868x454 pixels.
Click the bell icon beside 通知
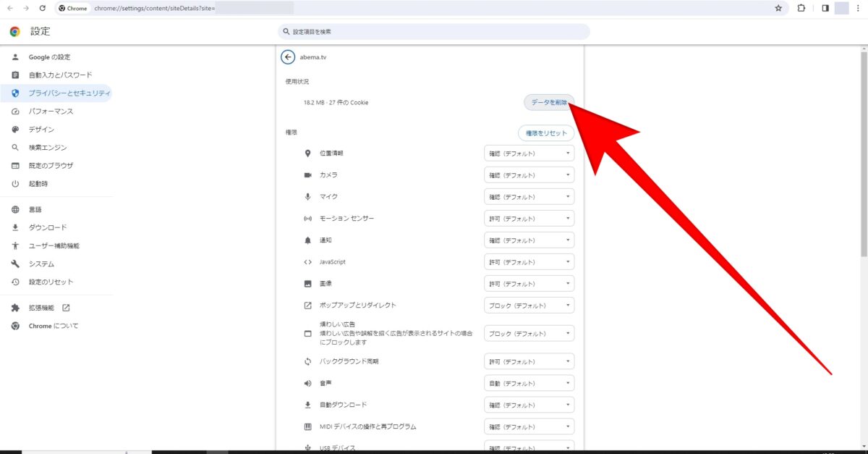click(x=307, y=240)
